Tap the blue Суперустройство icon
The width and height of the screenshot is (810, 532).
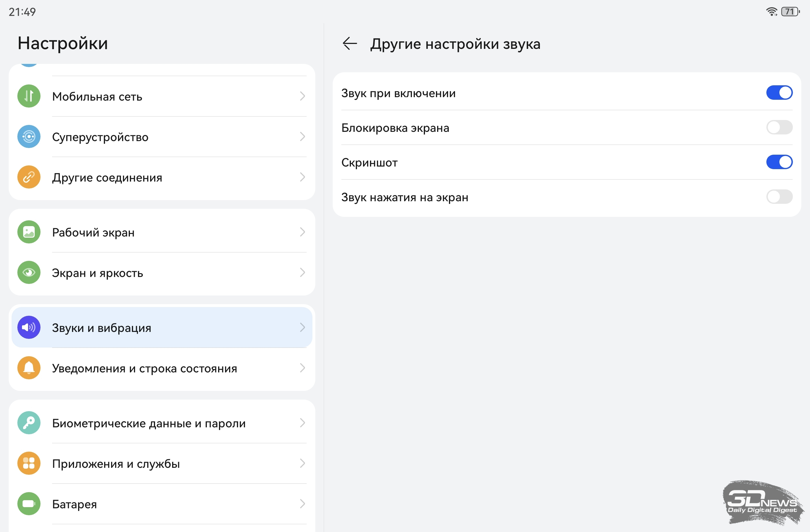pos(29,137)
